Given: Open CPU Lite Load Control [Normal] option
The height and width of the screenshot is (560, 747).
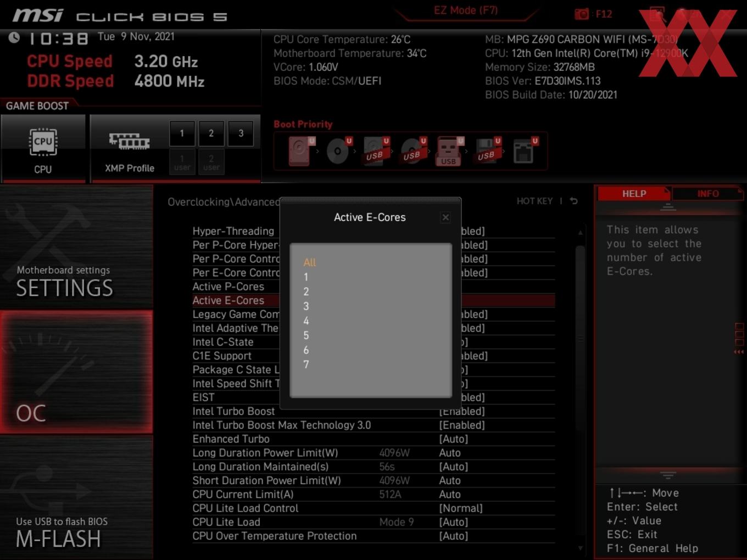Looking at the screenshot, I should (x=461, y=508).
